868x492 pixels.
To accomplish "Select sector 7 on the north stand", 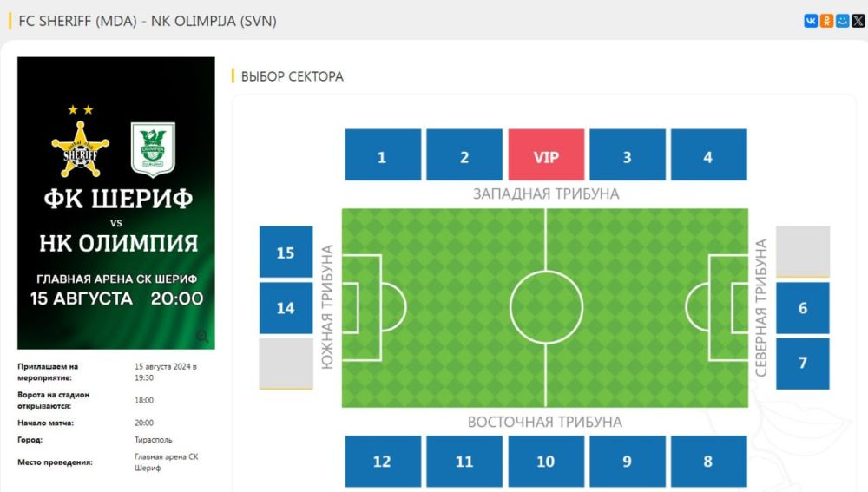I will (x=803, y=364).
